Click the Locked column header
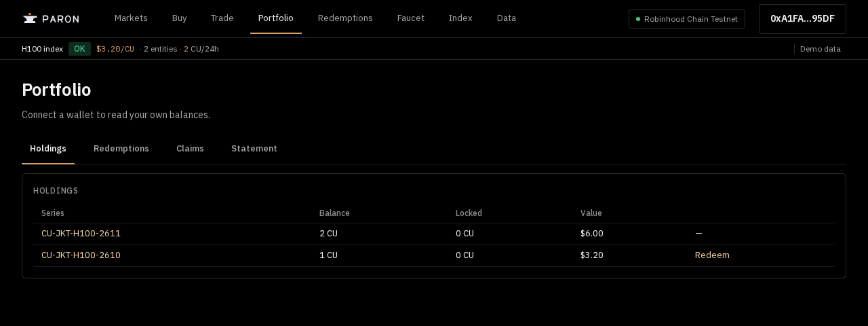This screenshot has width=868, height=326. [469, 213]
